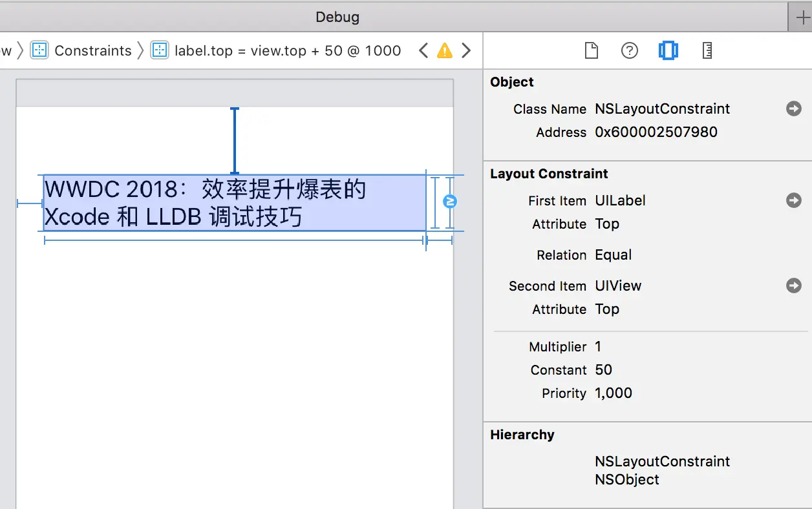
Task: Select the vertical top spacing constraint line
Action: [235, 141]
